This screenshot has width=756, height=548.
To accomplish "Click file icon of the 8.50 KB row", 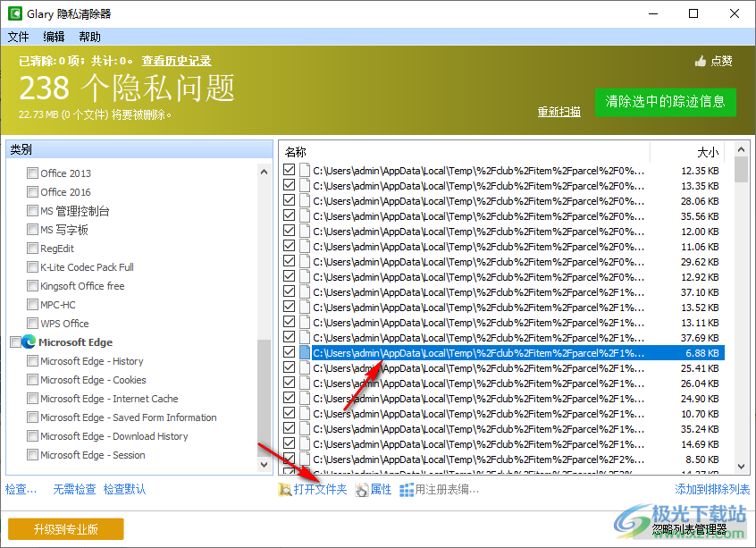I will (x=304, y=459).
